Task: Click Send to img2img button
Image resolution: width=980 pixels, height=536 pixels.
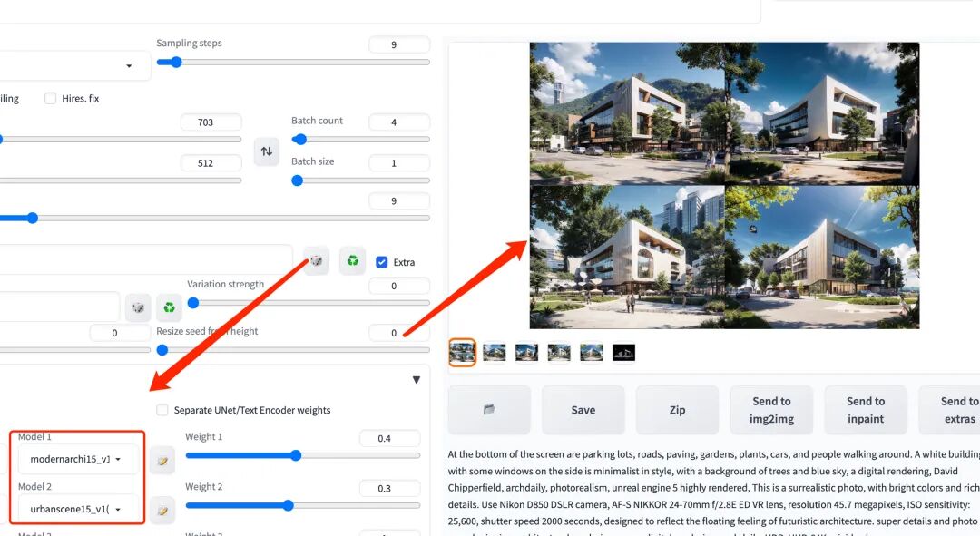Action: coord(771,410)
